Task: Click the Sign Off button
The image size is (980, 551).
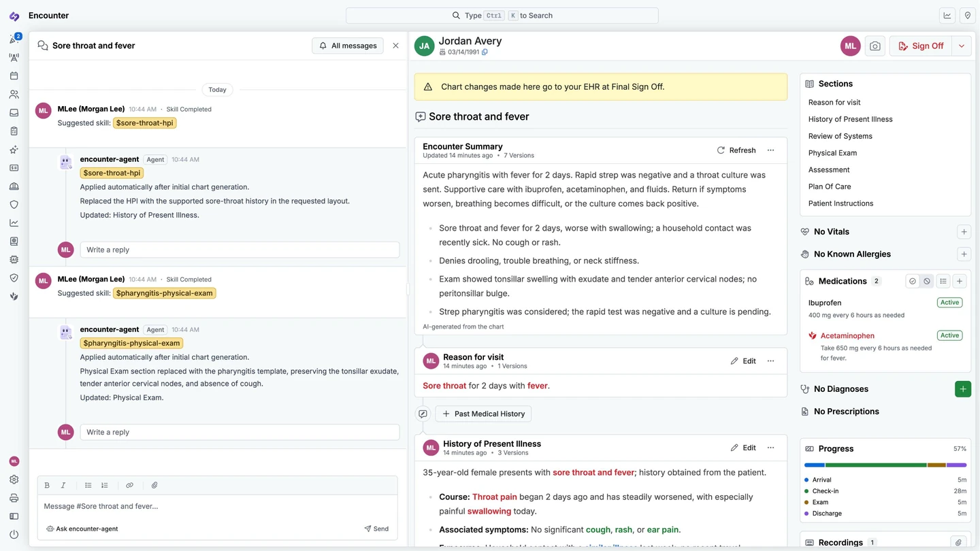Action: tap(921, 46)
